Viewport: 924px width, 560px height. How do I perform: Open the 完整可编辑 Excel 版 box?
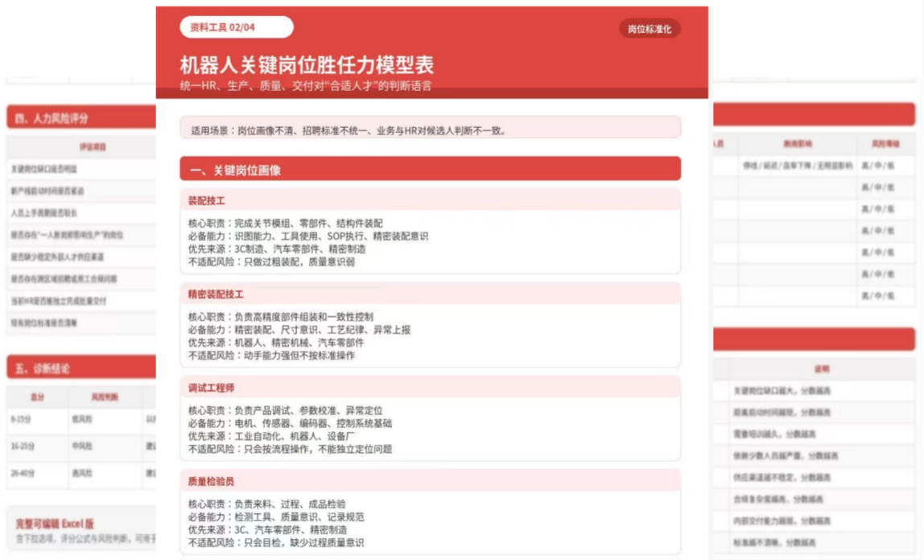81,529
